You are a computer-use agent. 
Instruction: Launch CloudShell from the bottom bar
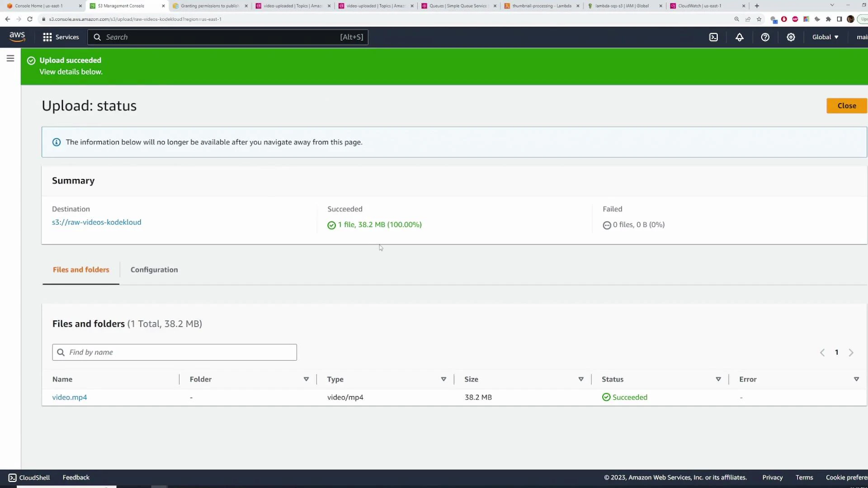point(28,477)
